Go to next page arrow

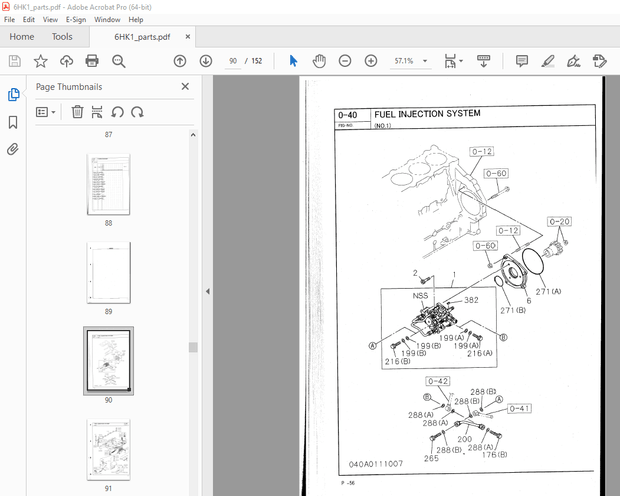(x=206, y=61)
